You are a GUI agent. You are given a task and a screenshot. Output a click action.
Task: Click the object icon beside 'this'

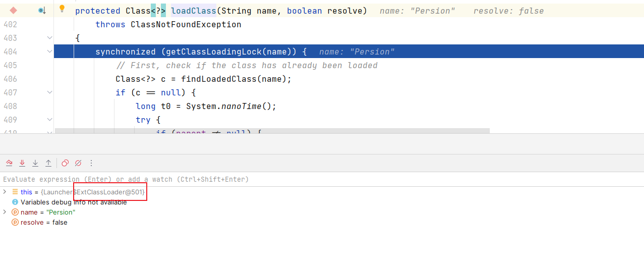pos(15,192)
